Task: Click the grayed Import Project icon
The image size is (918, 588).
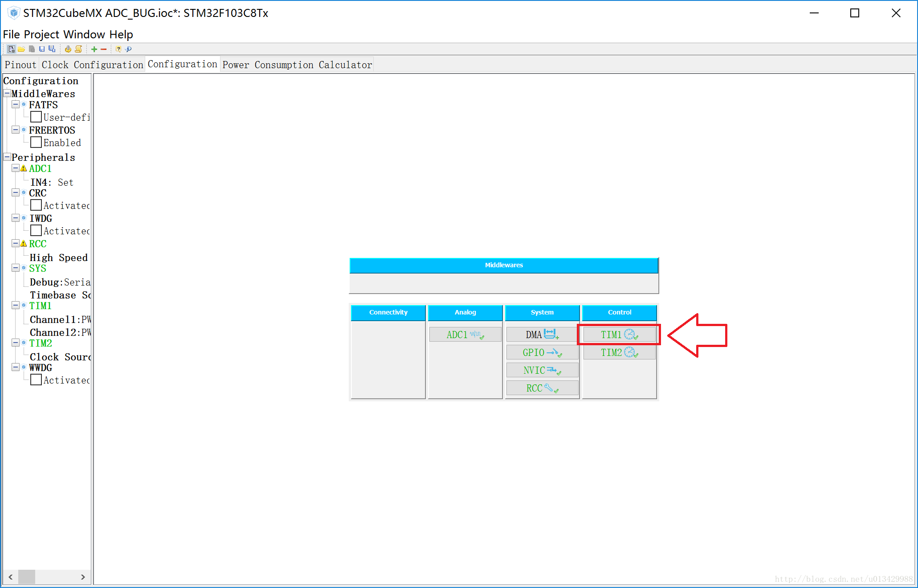Action: (x=32, y=49)
